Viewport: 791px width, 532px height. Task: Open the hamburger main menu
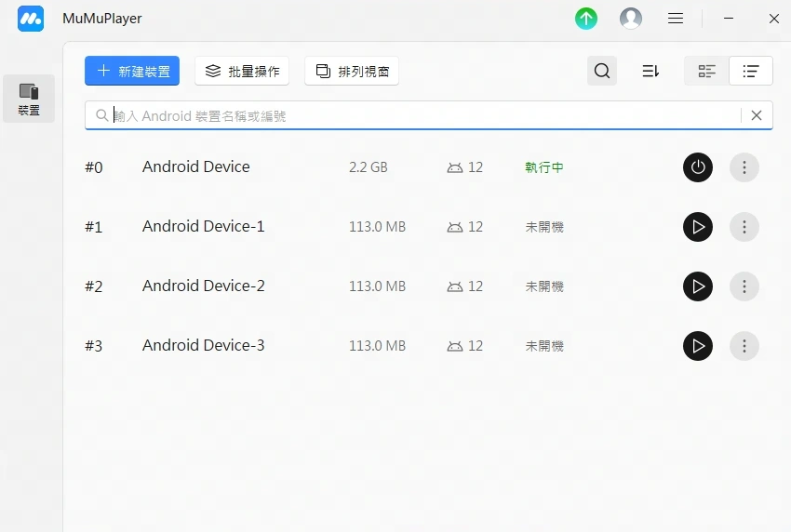click(x=676, y=19)
